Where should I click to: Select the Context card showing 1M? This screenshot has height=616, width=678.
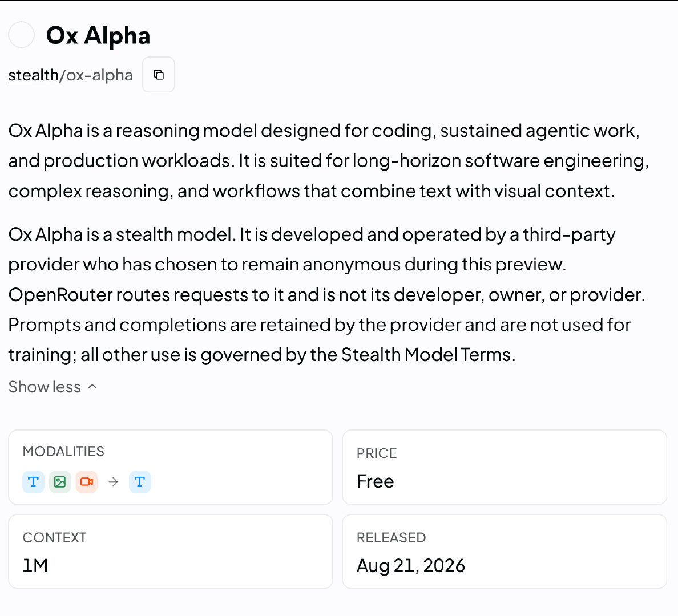tap(171, 552)
